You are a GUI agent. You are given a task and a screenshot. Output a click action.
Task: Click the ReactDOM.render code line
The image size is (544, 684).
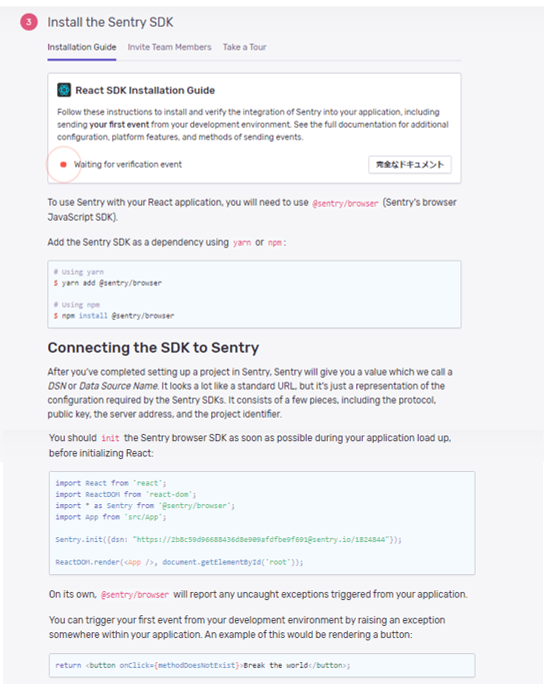tap(179, 562)
